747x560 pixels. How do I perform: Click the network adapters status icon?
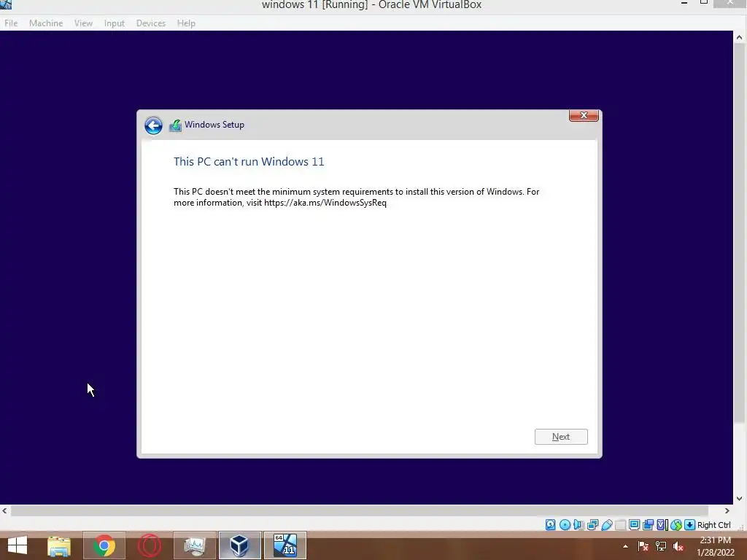click(592, 525)
